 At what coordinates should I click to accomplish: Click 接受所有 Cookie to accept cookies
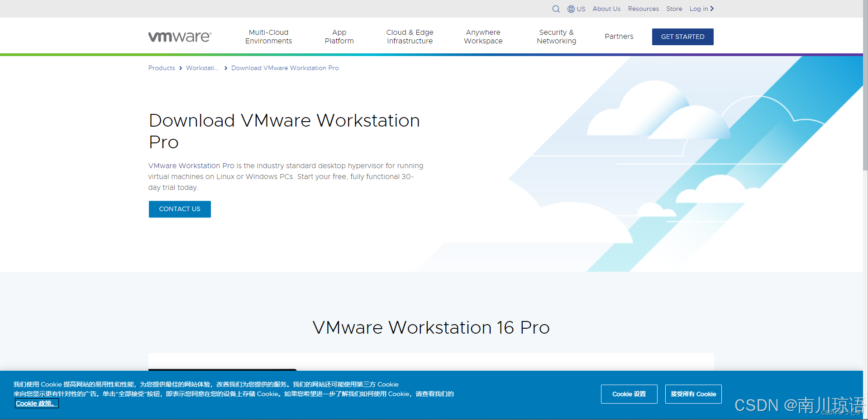tap(693, 394)
